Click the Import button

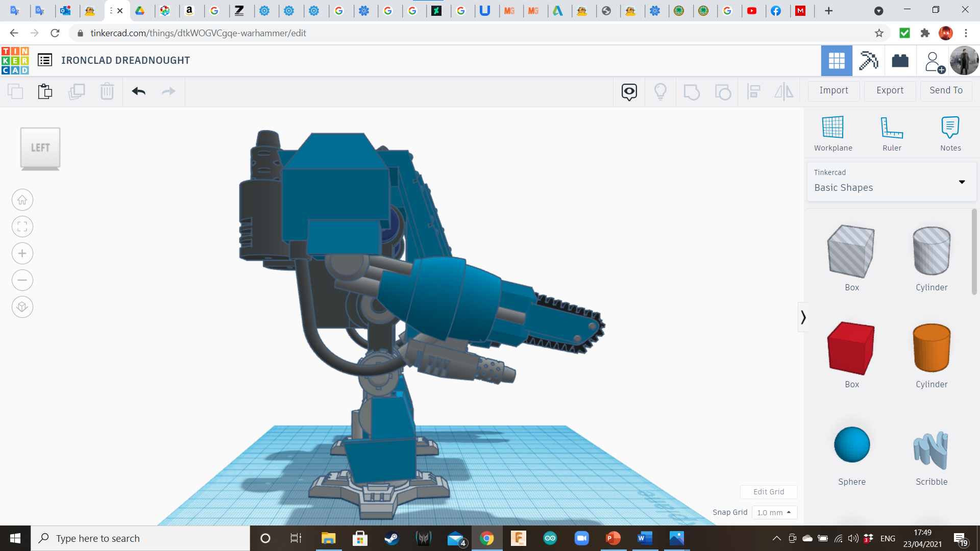834,90
